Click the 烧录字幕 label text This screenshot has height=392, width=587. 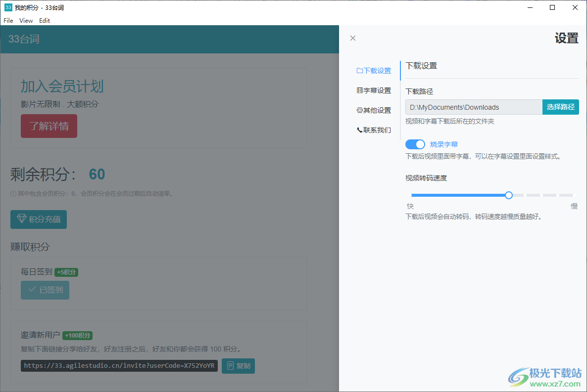tap(443, 144)
